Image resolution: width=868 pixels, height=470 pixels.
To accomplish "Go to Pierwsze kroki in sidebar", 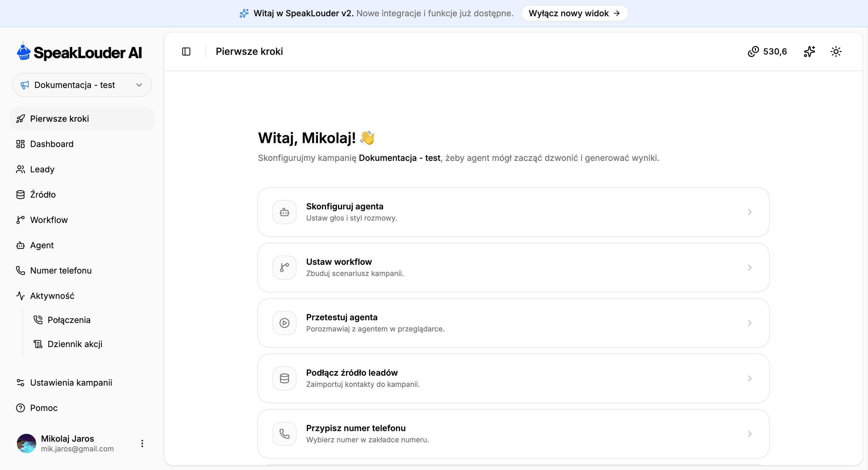I will coord(82,119).
